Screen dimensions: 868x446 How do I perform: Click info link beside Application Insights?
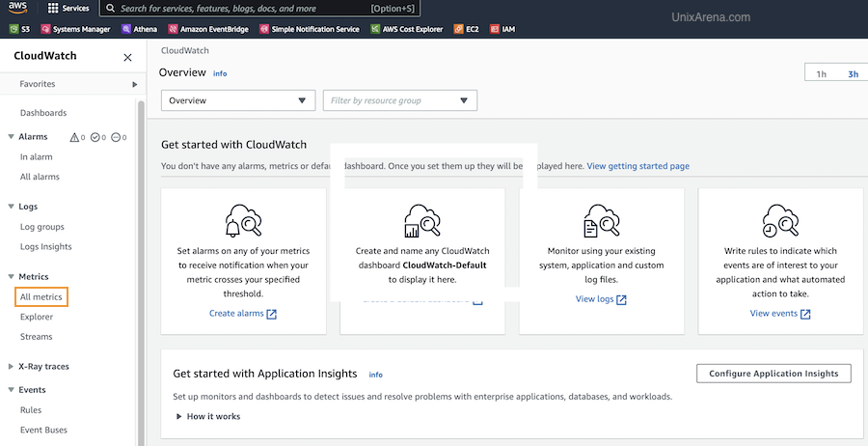(x=376, y=375)
